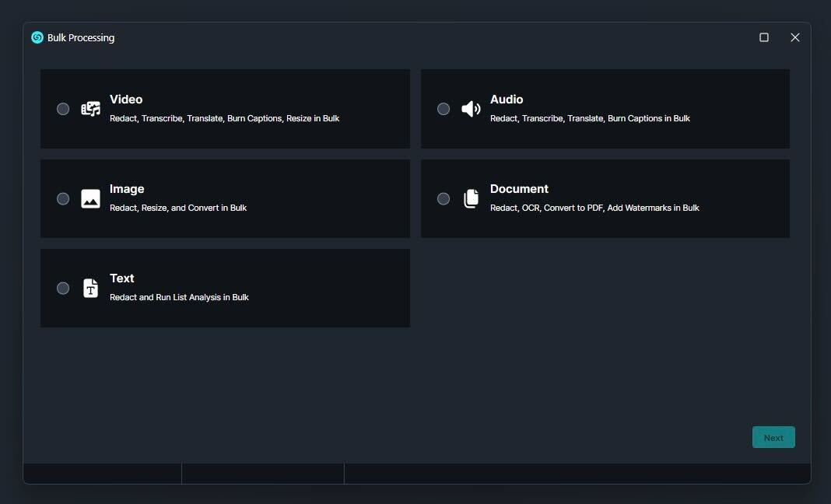Pick the Image radio button
This screenshot has height=504, width=831.
click(x=63, y=198)
